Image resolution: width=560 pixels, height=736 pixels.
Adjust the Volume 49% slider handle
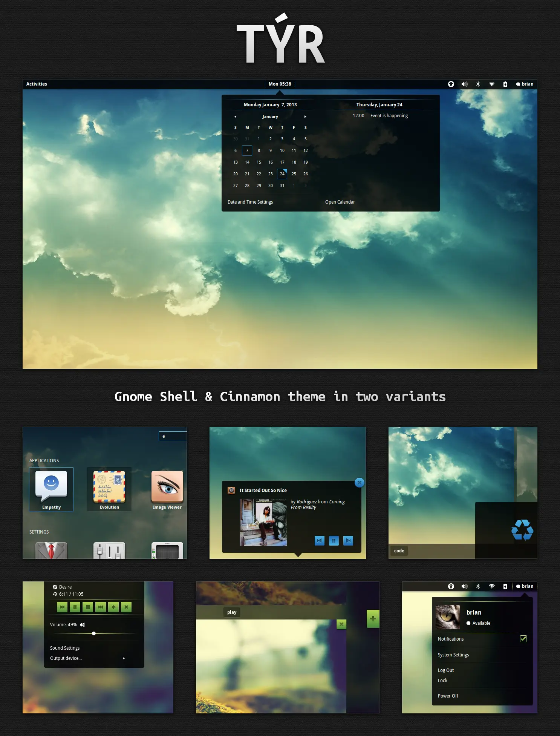tap(94, 633)
